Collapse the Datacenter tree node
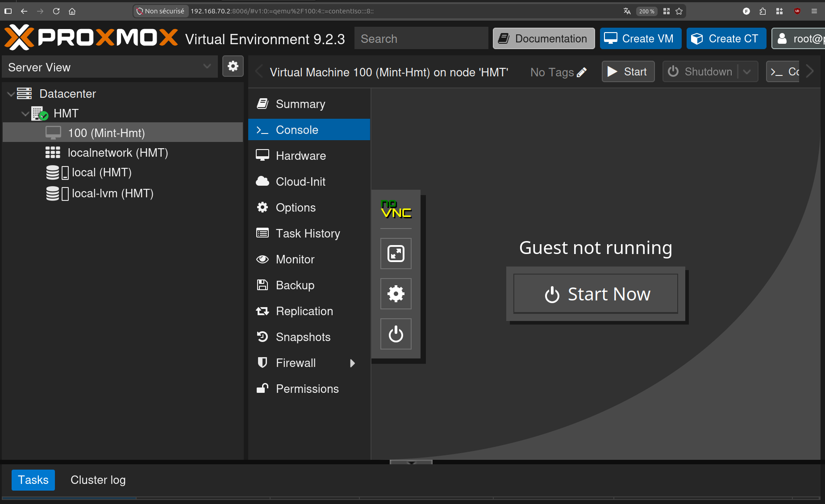825x504 pixels. click(x=11, y=94)
